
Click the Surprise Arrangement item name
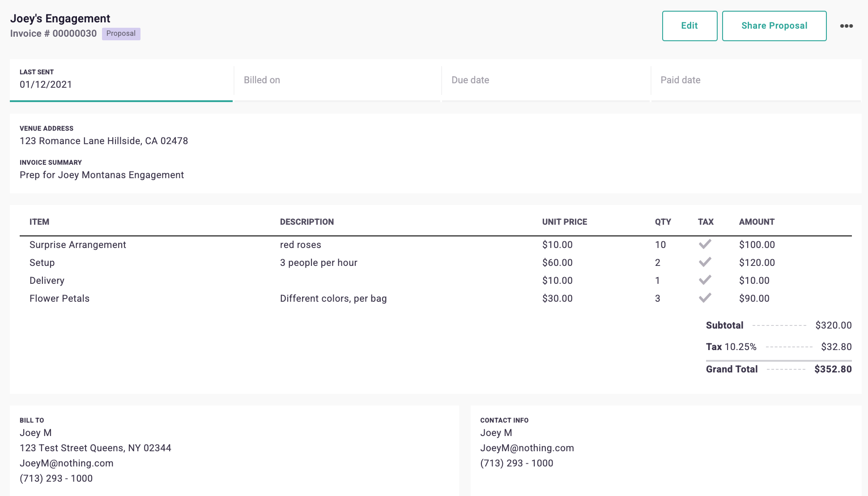(78, 245)
